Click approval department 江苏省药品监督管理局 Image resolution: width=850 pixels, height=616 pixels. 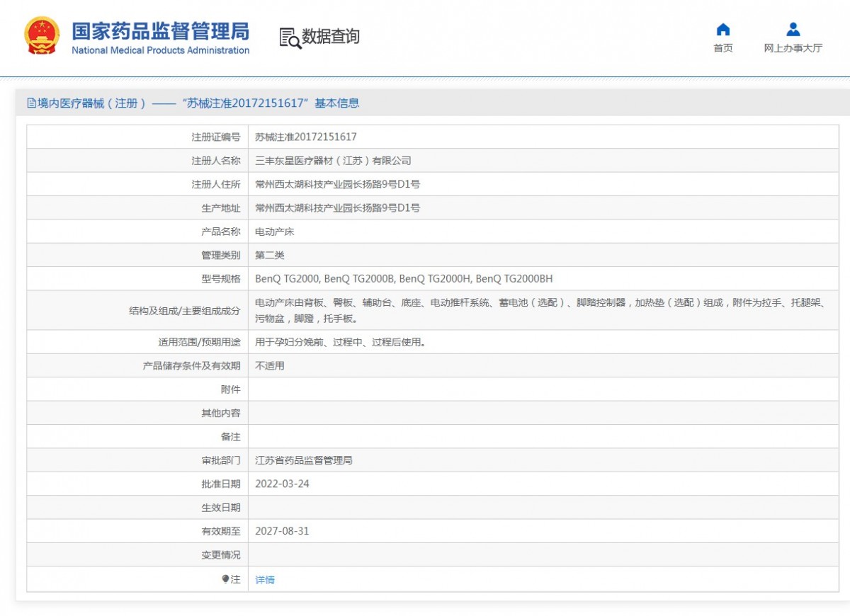point(304,460)
